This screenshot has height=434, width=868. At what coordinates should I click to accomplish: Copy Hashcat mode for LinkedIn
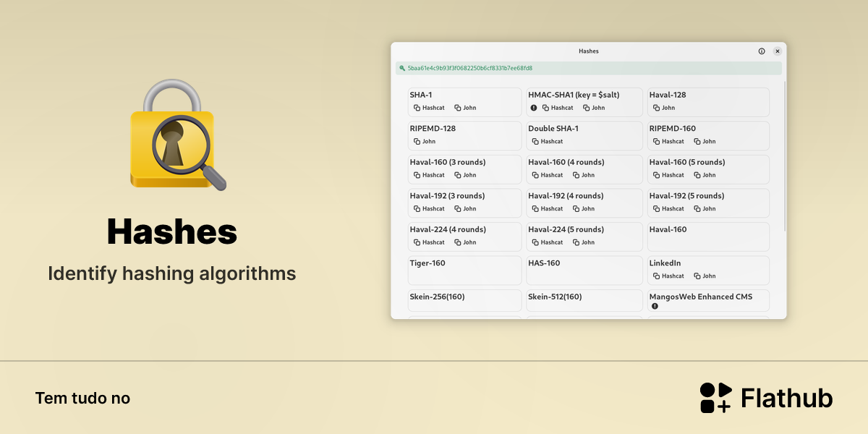668,276
